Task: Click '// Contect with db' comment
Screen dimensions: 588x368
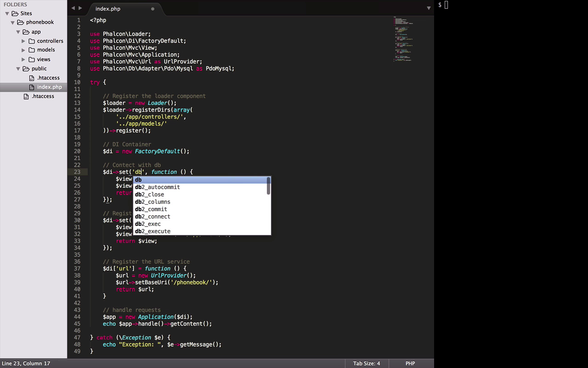Action: coord(132,165)
